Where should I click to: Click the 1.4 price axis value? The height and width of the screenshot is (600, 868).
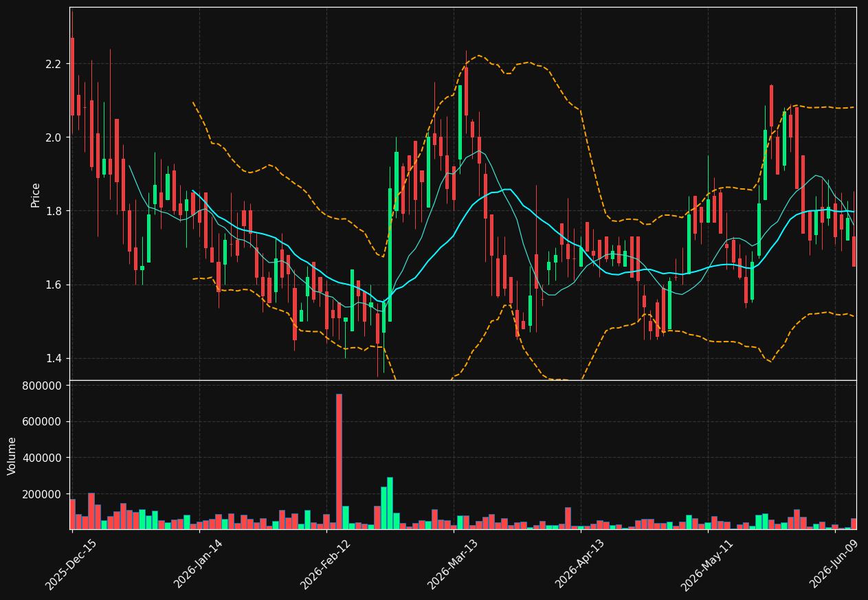click(x=53, y=358)
